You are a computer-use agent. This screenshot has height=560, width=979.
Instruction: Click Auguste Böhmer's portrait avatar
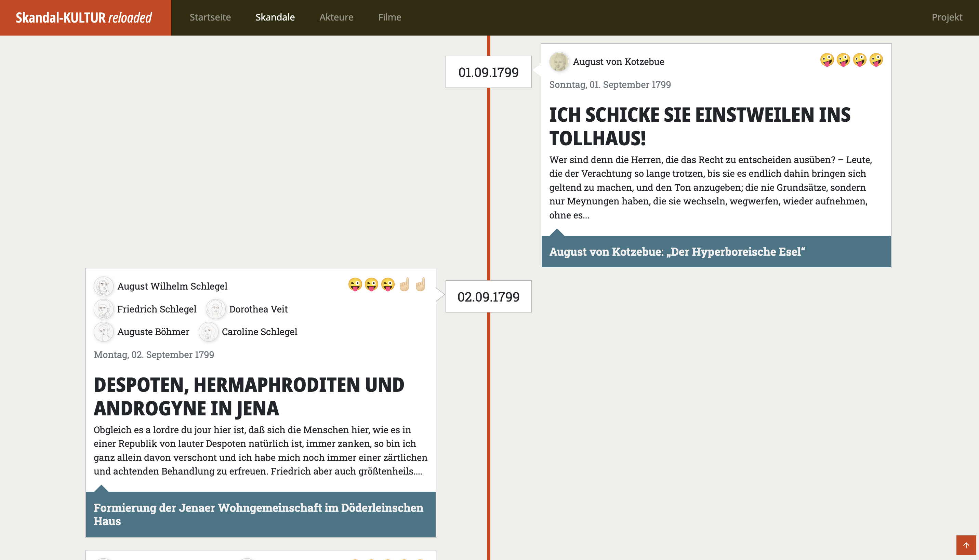pyautogui.click(x=104, y=332)
